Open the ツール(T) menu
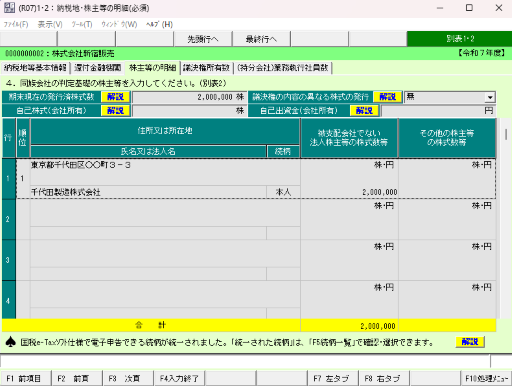The image size is (512, 386). point(82,24)
